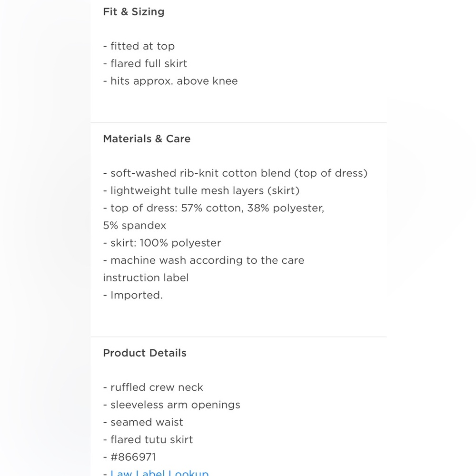Open the Law Label Lookup link
Viewport: 476px width, 476px height.
click(x=159, y=473)
